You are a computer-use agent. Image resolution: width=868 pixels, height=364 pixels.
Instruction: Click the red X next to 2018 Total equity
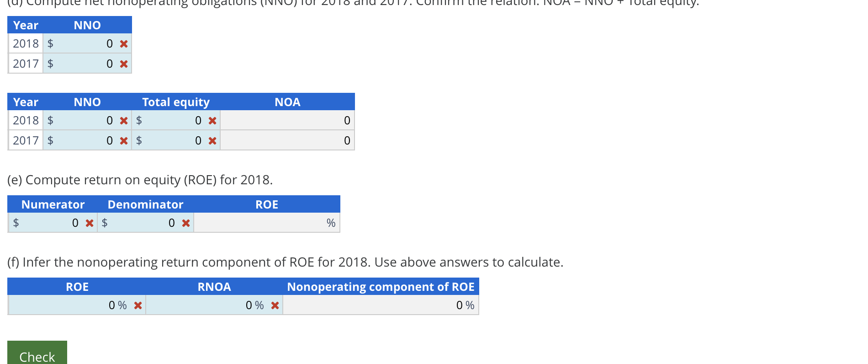[x=212, y=120]
